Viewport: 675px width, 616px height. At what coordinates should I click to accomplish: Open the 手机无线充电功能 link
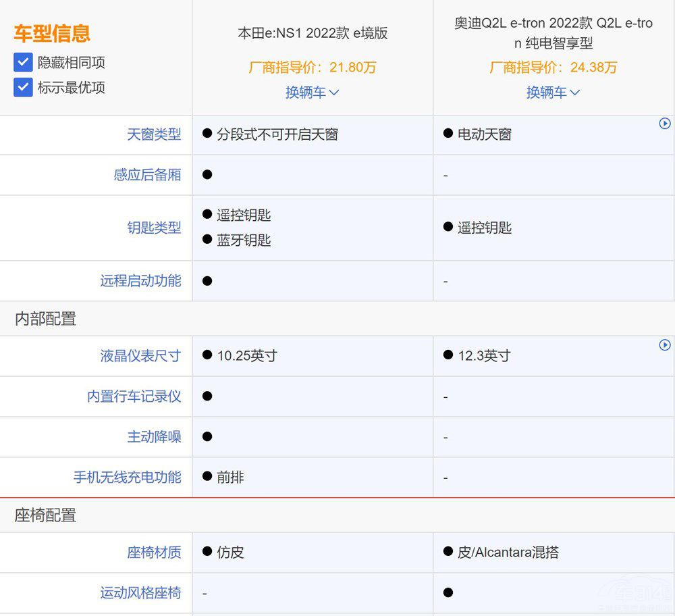127,478
